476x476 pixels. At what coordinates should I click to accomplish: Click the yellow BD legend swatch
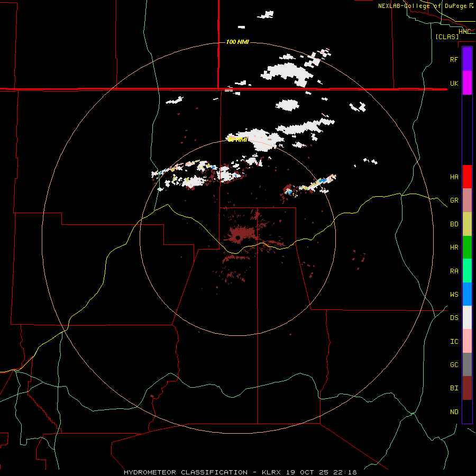click(467, 224)
